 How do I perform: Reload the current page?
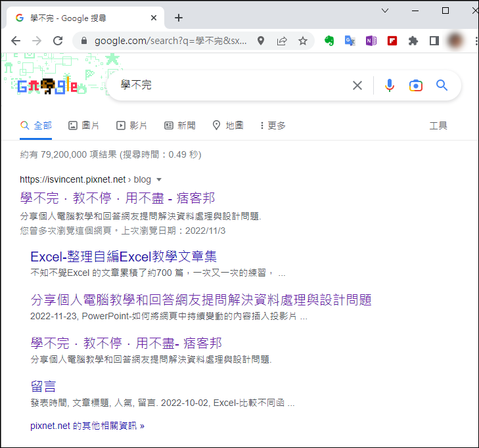click(x=58, y=41)
